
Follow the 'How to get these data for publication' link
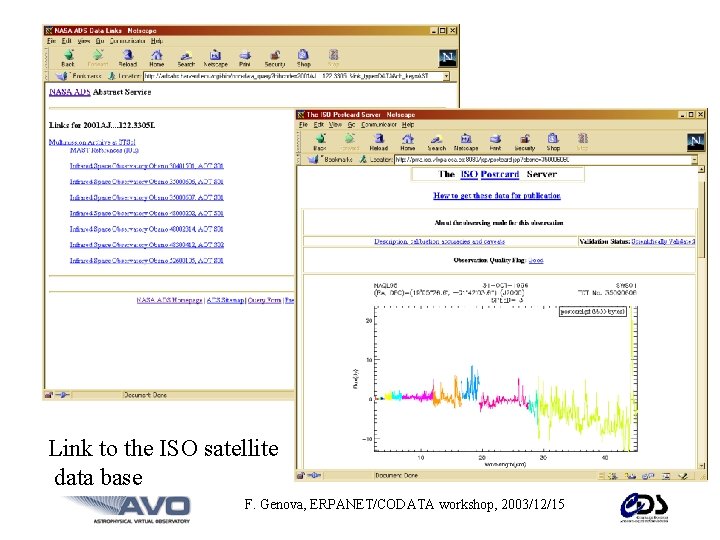497,196
